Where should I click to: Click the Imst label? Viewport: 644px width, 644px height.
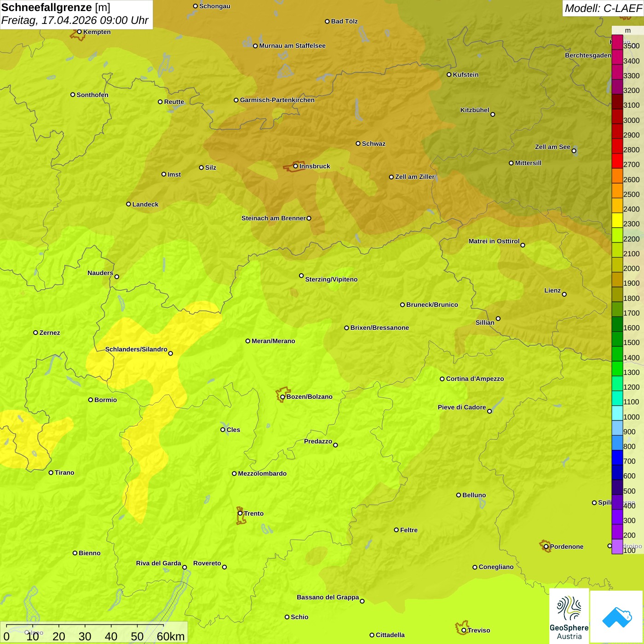coord(174,174)
